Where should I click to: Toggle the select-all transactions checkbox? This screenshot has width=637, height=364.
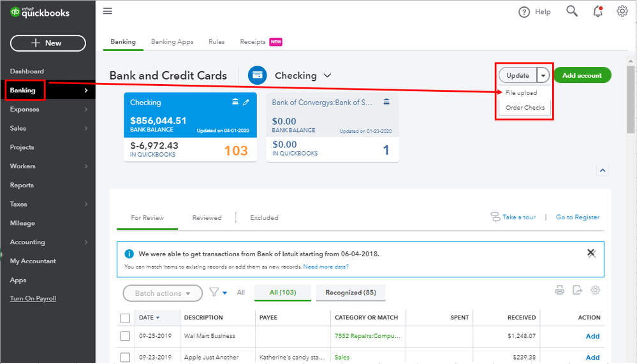tap(125, 317)
